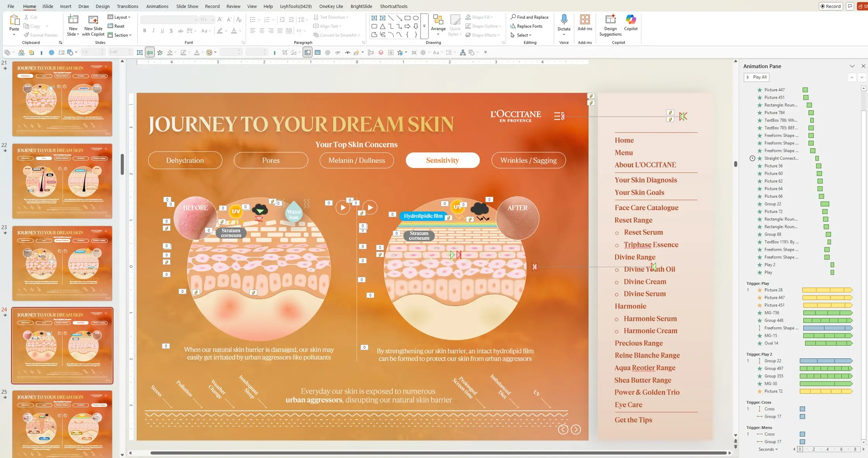Click the Comments icon near Record button
The width and height of the screenshot is (868, 458).
tap(850, 6)
